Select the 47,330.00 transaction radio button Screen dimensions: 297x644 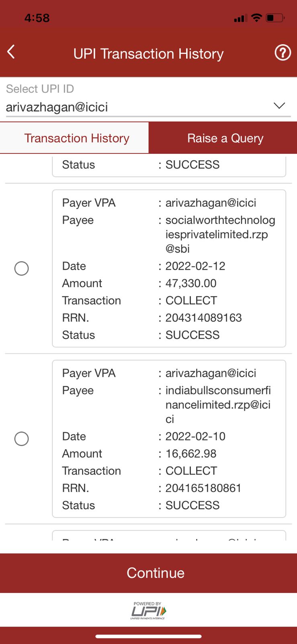click(x=21, y=268)
